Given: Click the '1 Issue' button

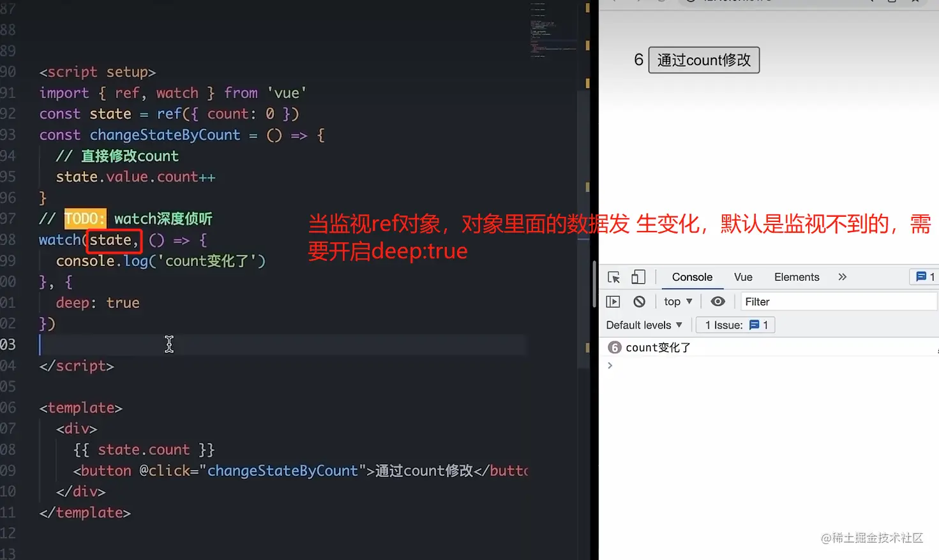Looking at the screenshot, I should [735, 325].
